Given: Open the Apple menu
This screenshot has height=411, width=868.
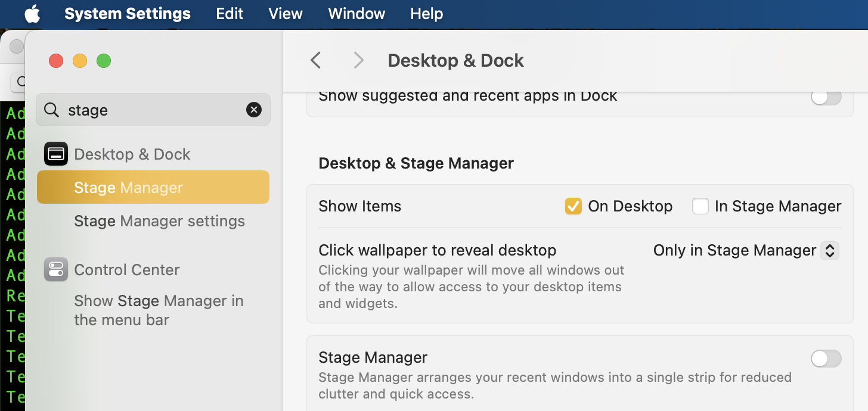Looking at the screenshot, I should 32,14.
